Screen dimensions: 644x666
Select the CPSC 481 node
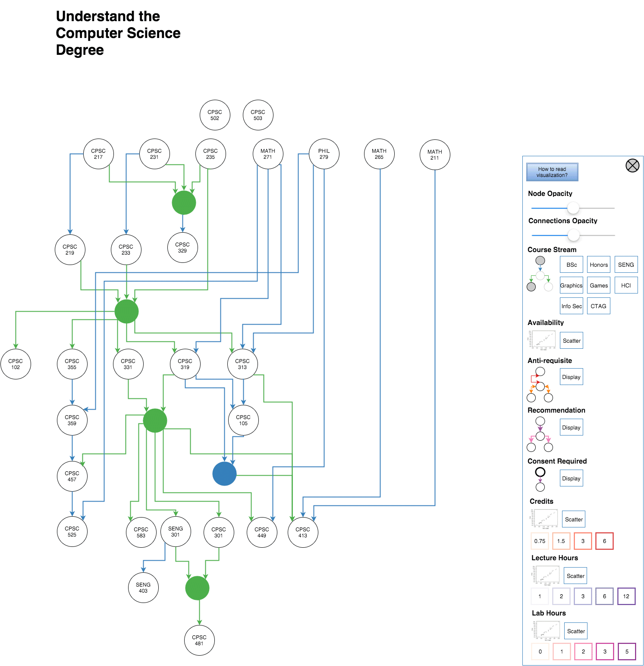(199, 641)
